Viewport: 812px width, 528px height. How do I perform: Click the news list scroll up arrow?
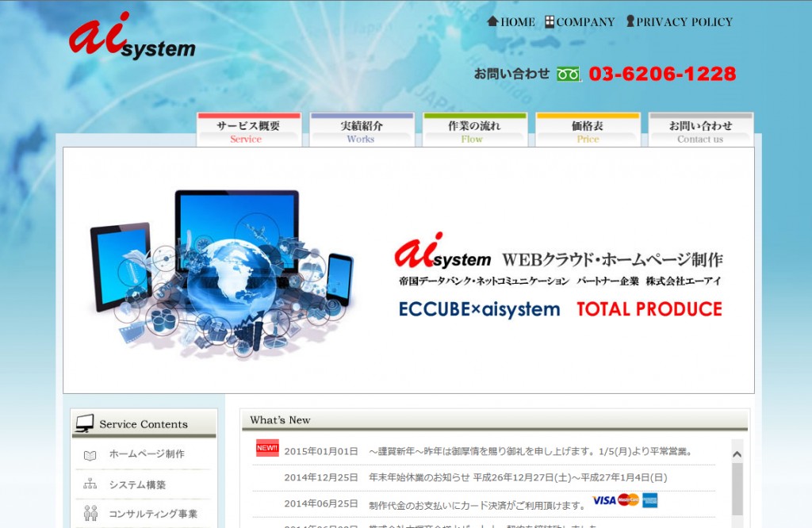[737, 453]
